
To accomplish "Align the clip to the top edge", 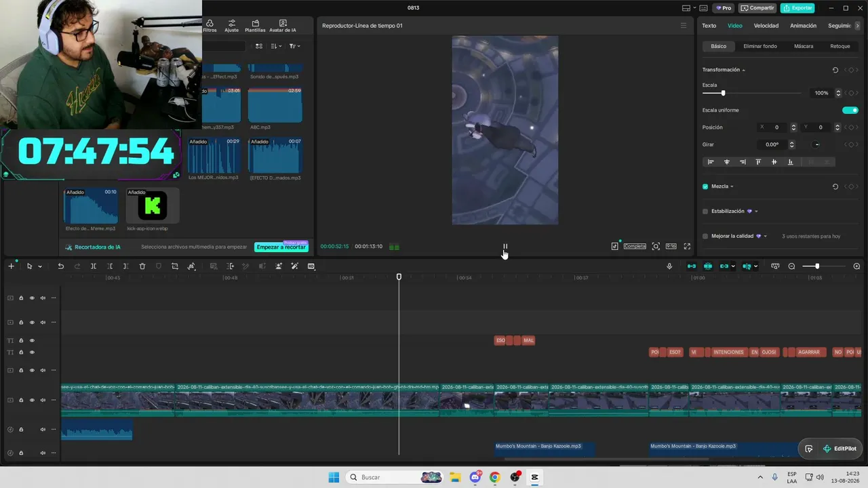I will (x=758, y=162).
